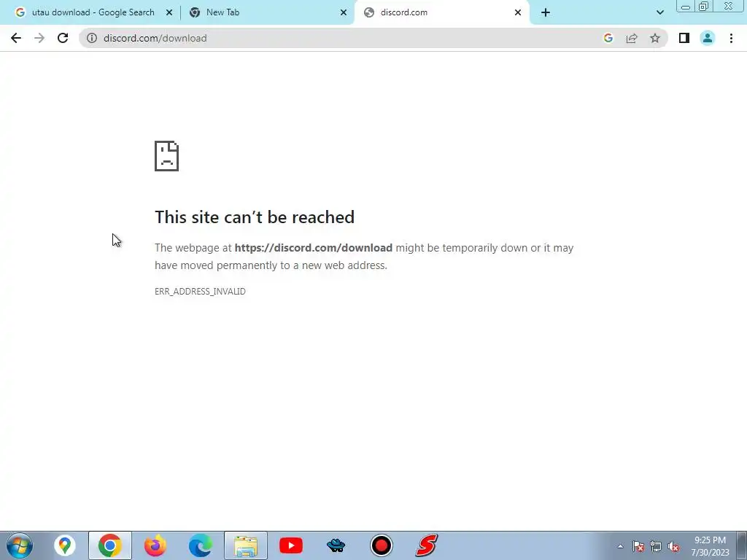Minimize the Chrome window
Screen dimensions: 747x560
[686, 7]
